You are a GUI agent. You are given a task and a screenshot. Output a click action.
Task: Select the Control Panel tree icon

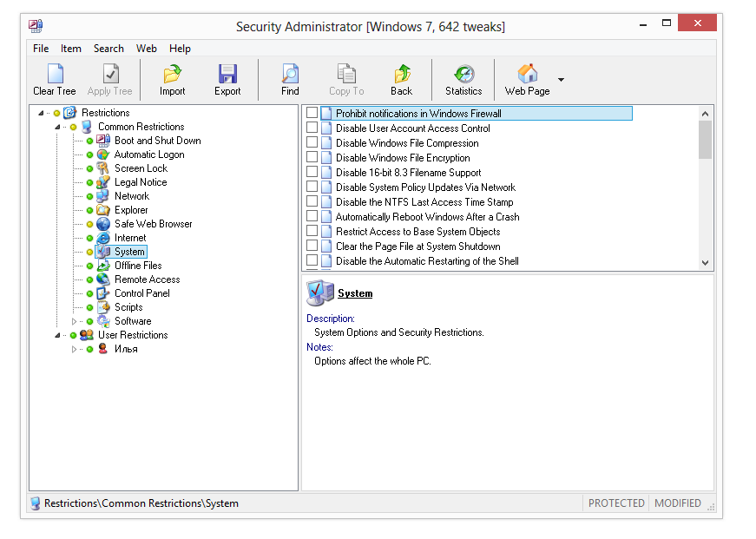(x=103, y=293)
